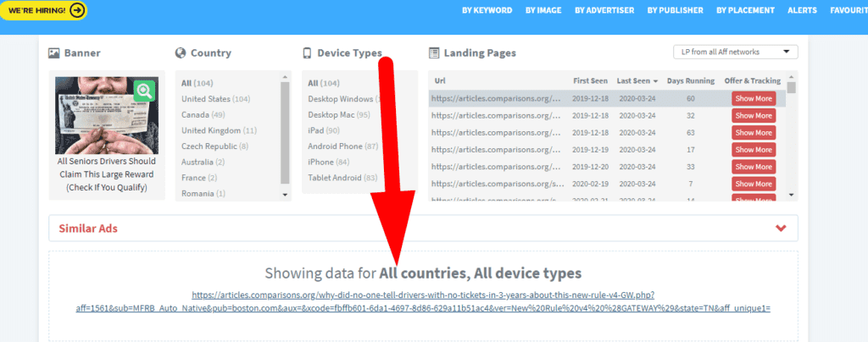Filter by iPad device

[x=324, y=130]
